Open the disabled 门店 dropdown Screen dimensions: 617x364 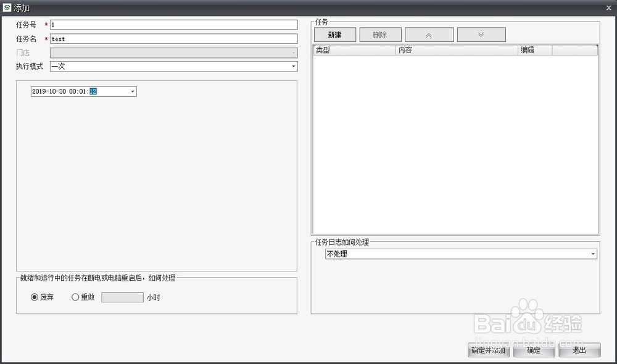coord(173,52)
